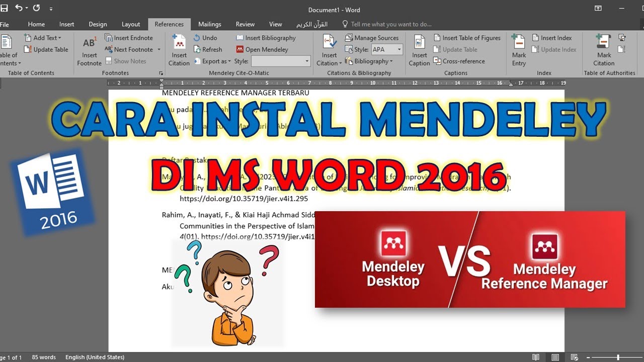
Task: Customize Quick Access Toolbar dropdown
Action: (51, 9)
